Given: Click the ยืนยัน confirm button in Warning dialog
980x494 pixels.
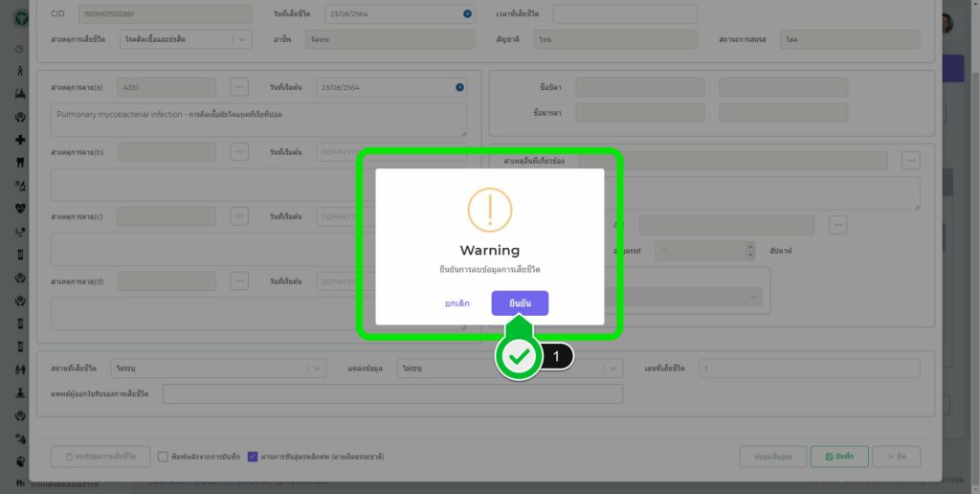Looking at the screenshot, I should (x=520, y=303).
